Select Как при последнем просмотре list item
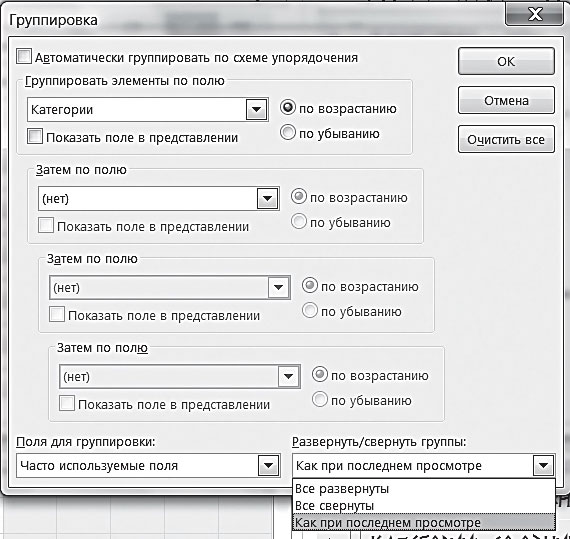The image size is (570, 539). pos(424,523)
